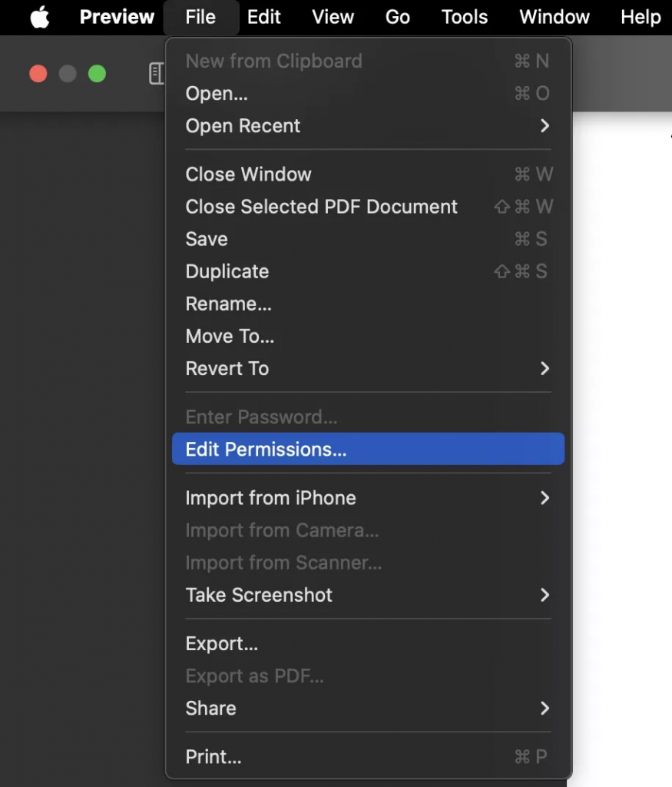Toggle the sidebar icon in the toolbar
The image size is (672, 787).
coord(158,73)
